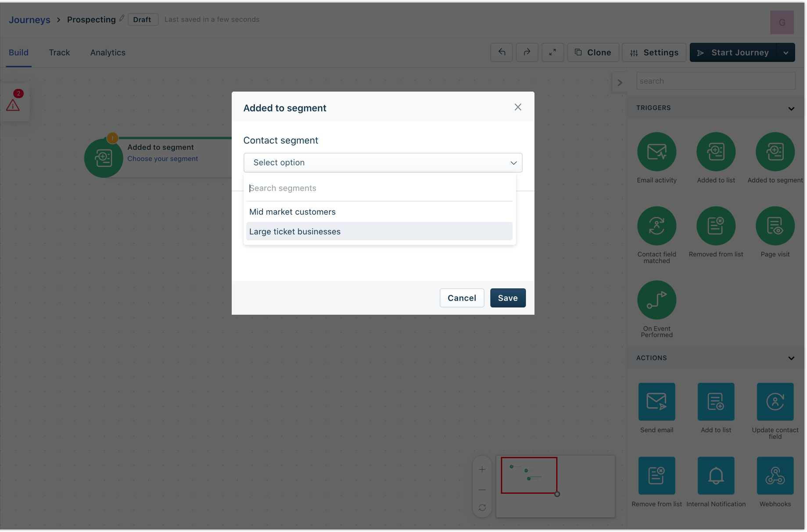Select Large ticket businesses segment
This screenshot has width=807, height=532.
coord(379,231)
